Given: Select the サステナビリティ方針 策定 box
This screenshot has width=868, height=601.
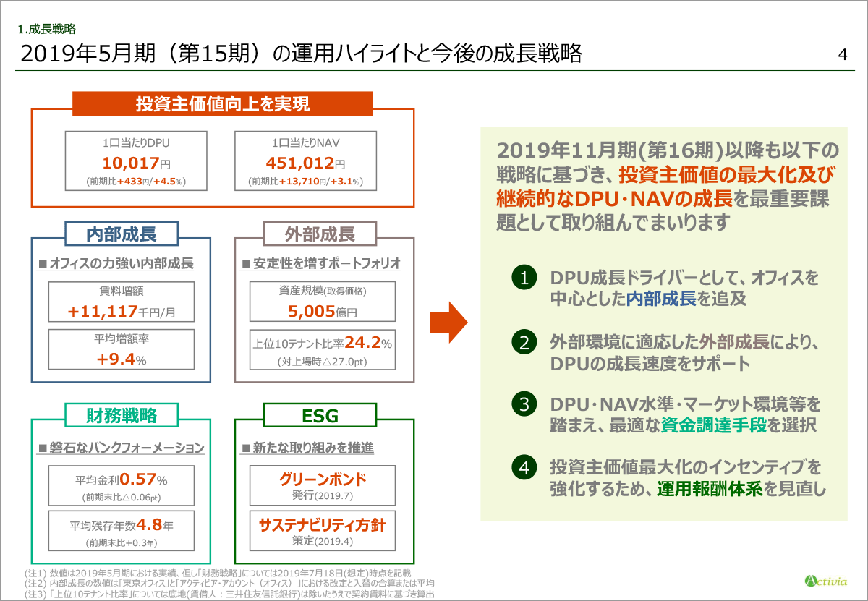Looking at the screenshot, I should [323, 532].
